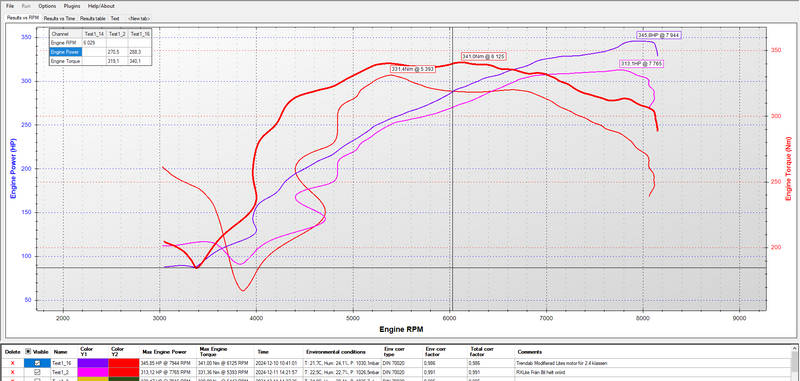Select the 331.4Nm @ 5 393 peak label
800x381 pixels.
[x=413, y=69]
